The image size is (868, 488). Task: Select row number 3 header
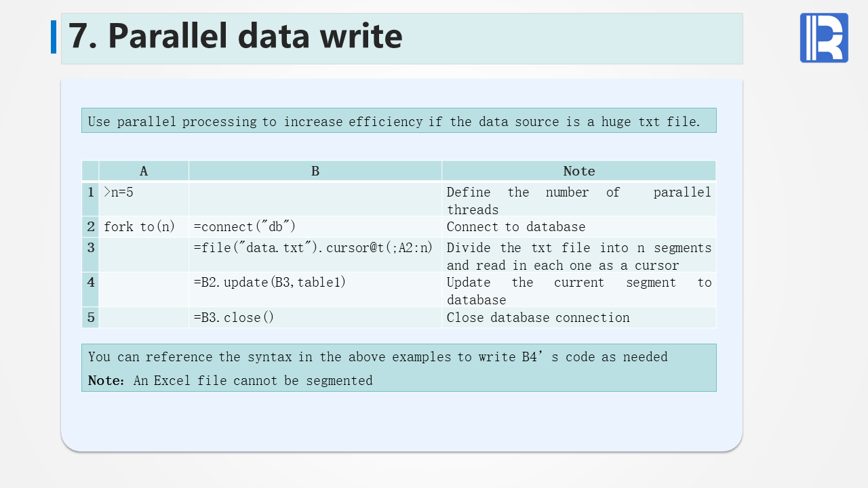click(x=91, y=248)
